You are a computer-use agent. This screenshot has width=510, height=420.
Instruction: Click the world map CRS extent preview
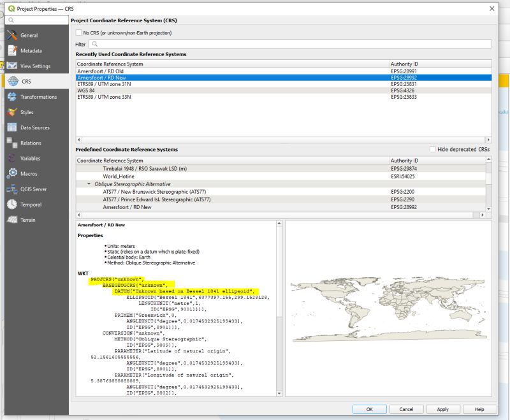389,309
